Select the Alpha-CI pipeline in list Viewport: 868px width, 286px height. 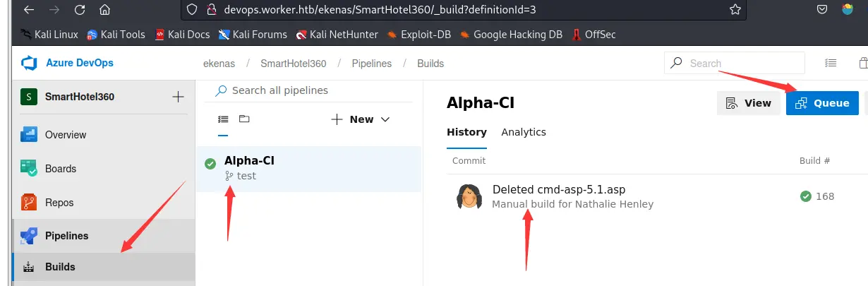249,160
